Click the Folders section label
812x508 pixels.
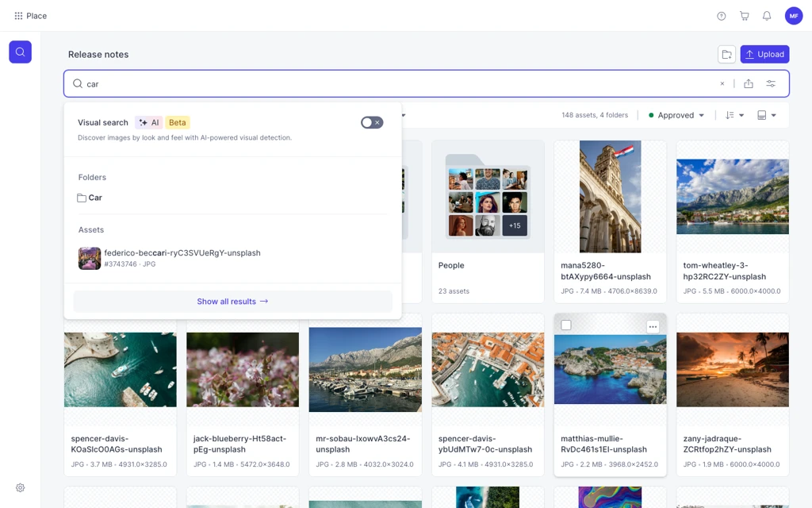92,177
